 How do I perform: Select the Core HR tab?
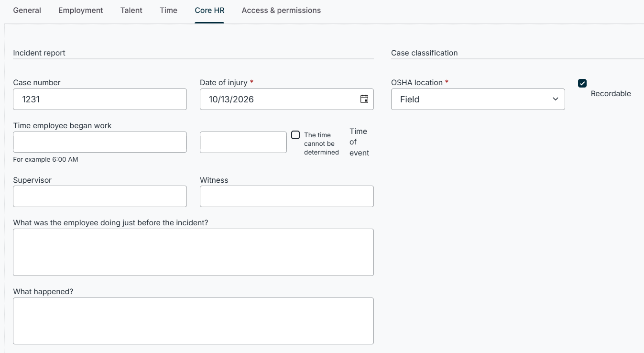point(209,10)
